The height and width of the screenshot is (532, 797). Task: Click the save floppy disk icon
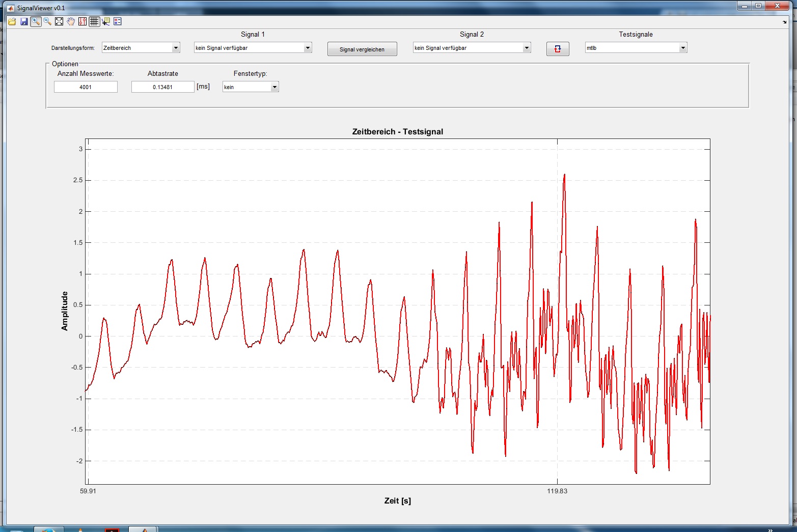coord(24,21)
